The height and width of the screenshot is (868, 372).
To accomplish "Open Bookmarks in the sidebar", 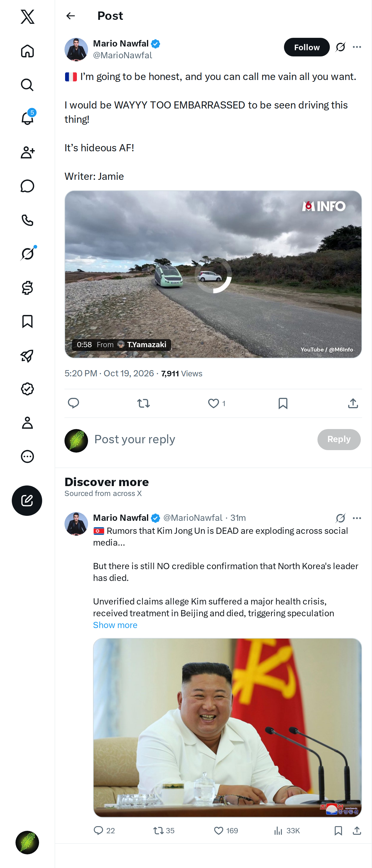I will tap(27, 321).
